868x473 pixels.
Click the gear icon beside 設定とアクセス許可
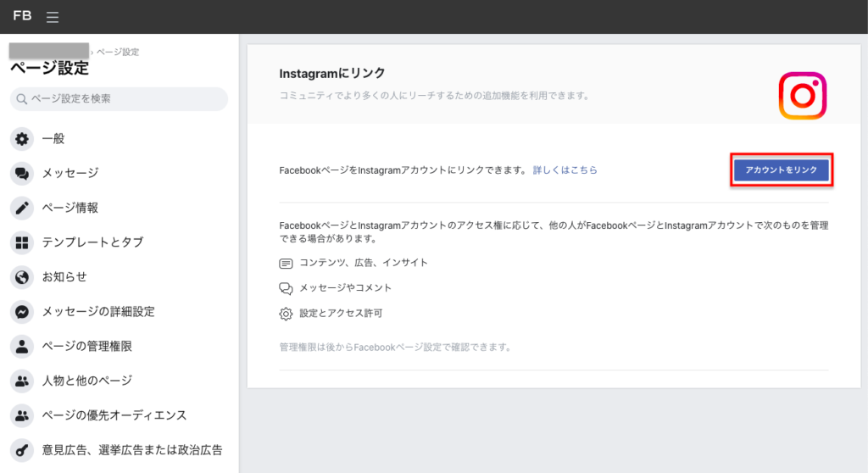[x=286, y=314]
